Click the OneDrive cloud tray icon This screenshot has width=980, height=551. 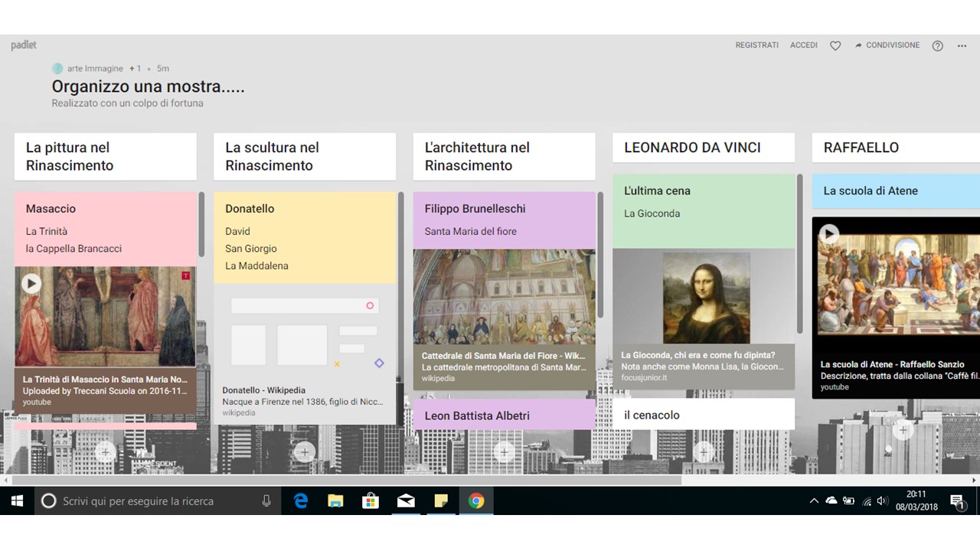(831, 501)
